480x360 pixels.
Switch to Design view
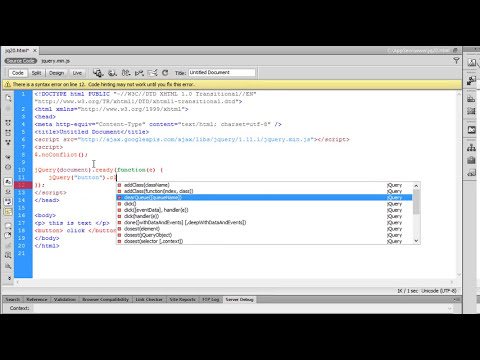56,73
